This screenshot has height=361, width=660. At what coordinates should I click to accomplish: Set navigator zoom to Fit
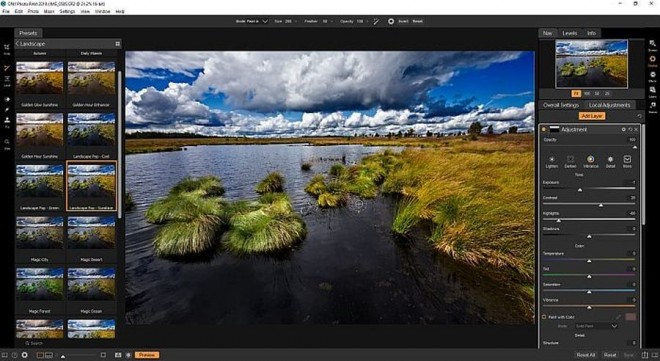[576, 93]
